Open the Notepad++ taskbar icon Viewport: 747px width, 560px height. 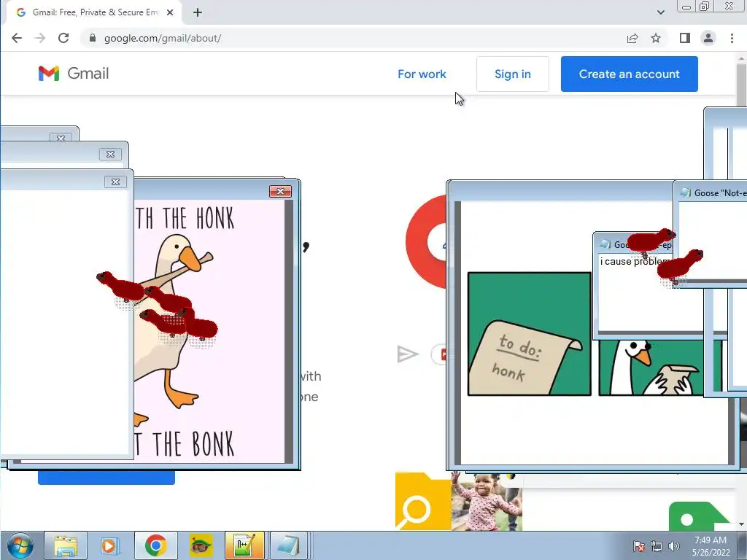point(244,545)
